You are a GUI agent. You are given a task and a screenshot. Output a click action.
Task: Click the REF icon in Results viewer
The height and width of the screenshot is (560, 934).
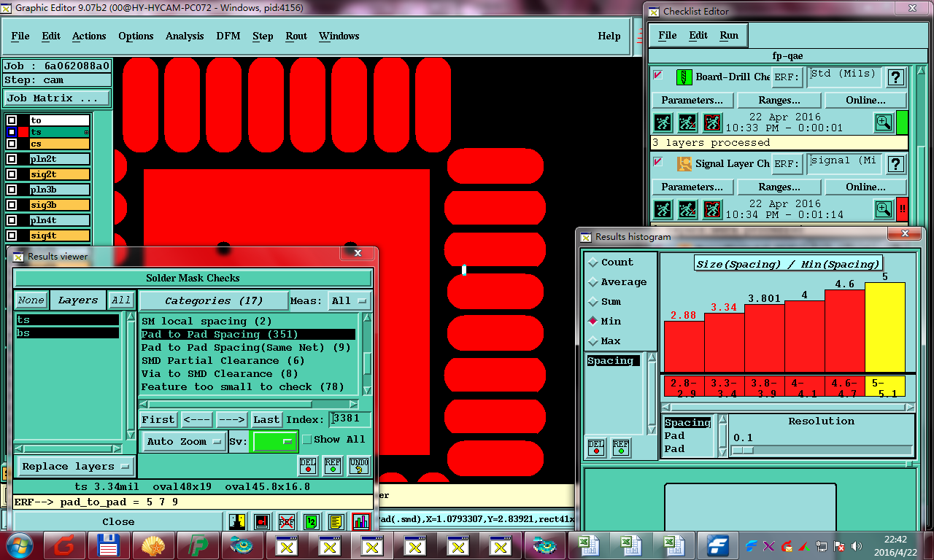click(x=333, y=465)
